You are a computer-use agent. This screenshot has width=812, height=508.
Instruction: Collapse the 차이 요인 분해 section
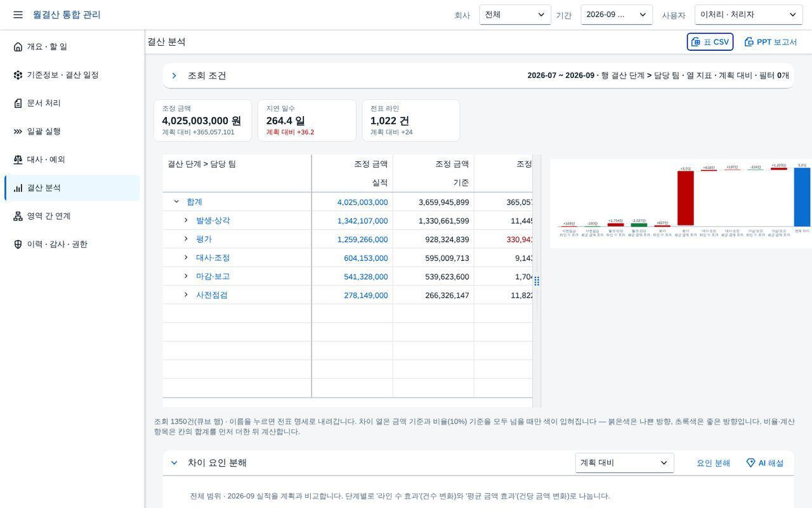tap(174, 463)
